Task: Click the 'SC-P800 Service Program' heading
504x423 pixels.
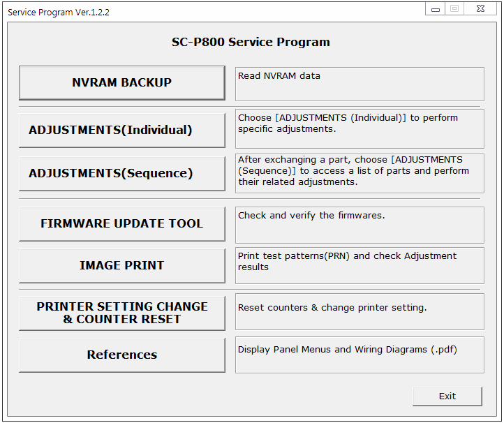Action: point(251,42)
